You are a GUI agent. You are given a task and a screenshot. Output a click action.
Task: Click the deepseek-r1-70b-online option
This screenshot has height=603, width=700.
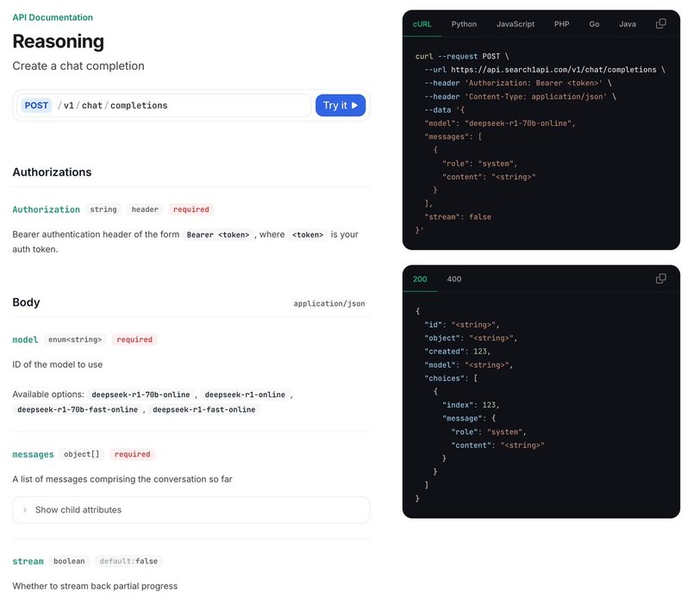[141, 395]
